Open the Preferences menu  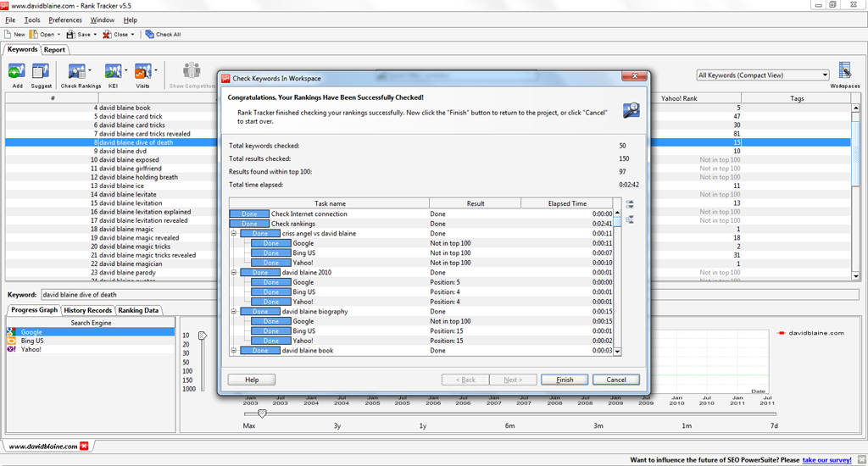pos(65,20)
